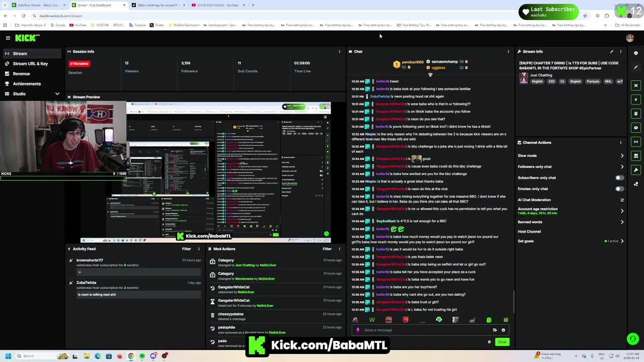
Task: Open the Snow warning weather widget
Action: coord(547,355)
